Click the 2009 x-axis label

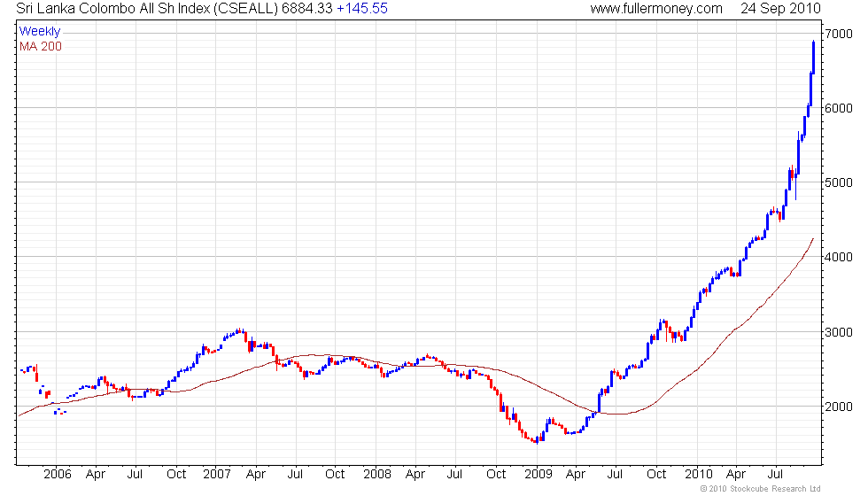tap(539, 474)
